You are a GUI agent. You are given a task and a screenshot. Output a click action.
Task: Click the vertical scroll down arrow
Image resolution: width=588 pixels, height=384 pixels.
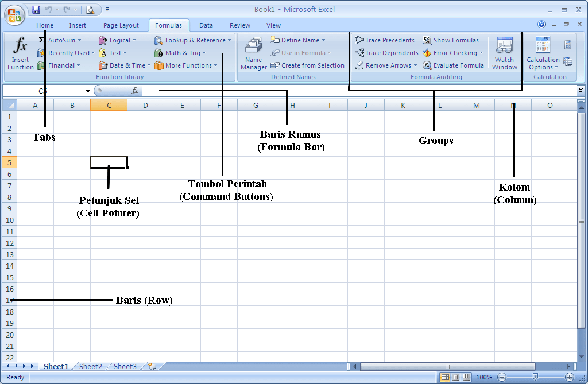[581, 356]
